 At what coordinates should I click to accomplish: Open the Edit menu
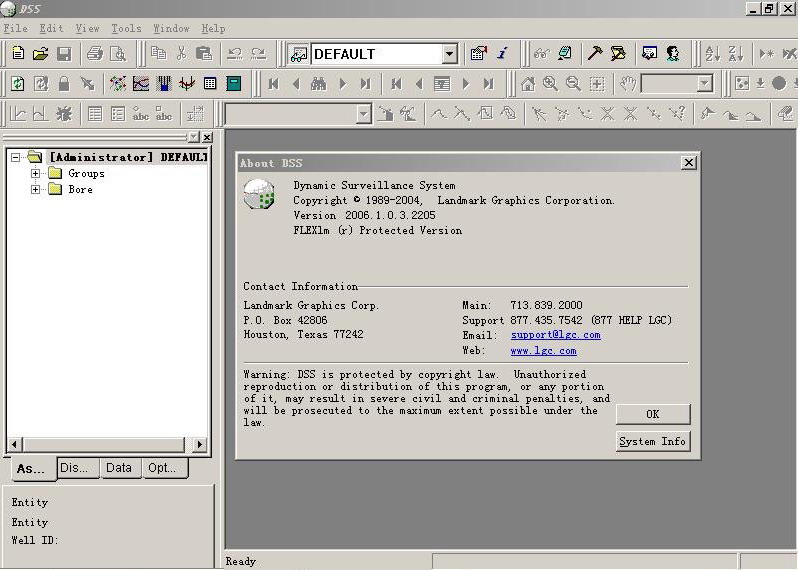[x=51, y=28]
